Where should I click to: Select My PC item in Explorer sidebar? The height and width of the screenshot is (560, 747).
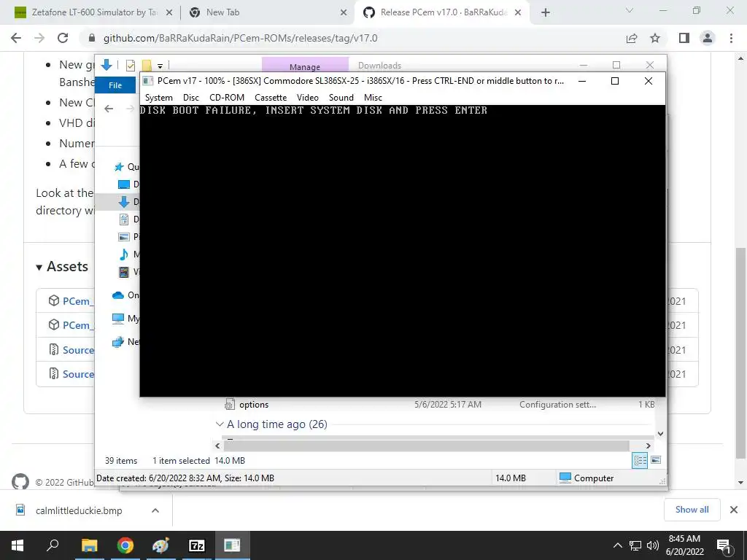125,318
